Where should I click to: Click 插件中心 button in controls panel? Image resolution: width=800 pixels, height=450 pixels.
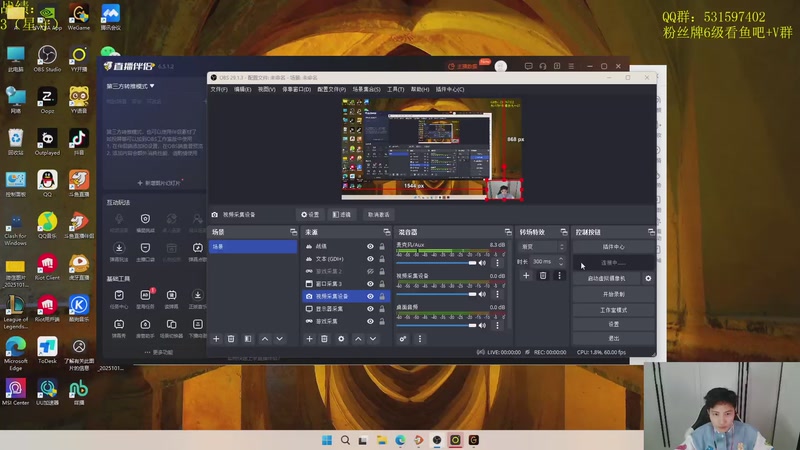[x=613, y=247]
